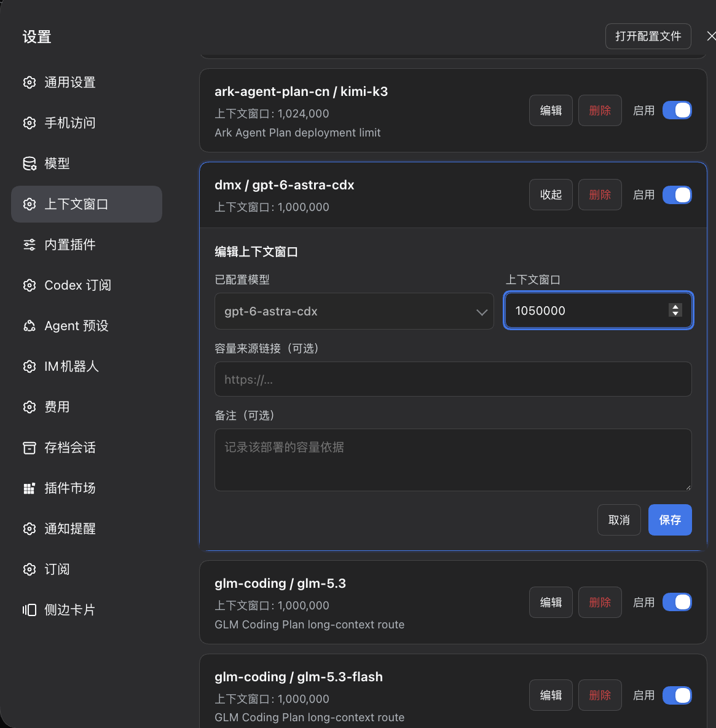This screenshot has height=728, width=716.
Task: Select 通知提醒 in the sidebar
Action: coord(86,529)
